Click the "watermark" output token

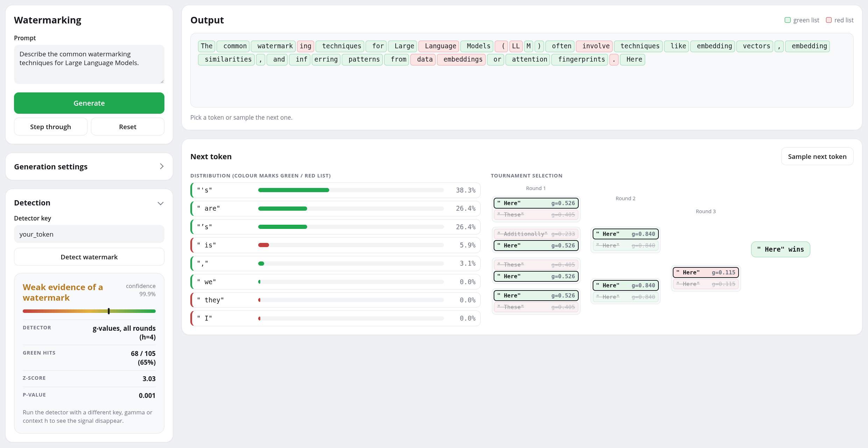click(x=273, y=46)
